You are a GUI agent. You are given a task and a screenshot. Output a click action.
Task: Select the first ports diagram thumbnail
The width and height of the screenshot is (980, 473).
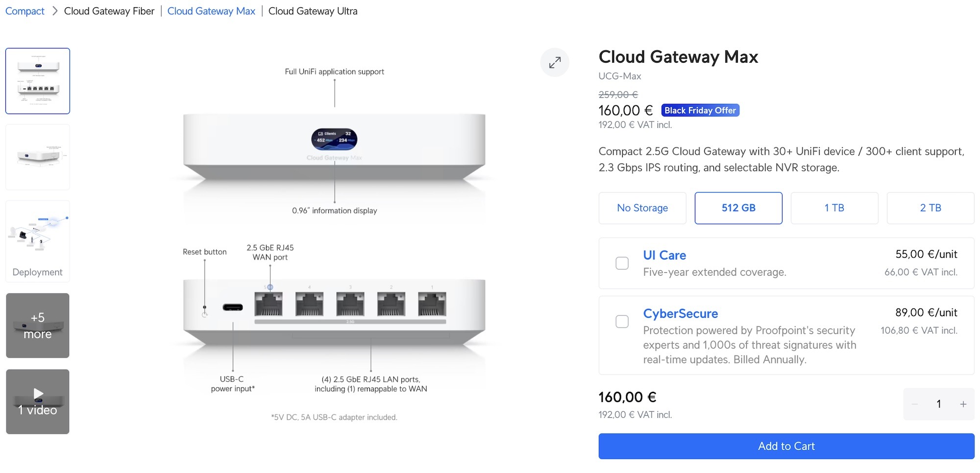click(38, 81)
